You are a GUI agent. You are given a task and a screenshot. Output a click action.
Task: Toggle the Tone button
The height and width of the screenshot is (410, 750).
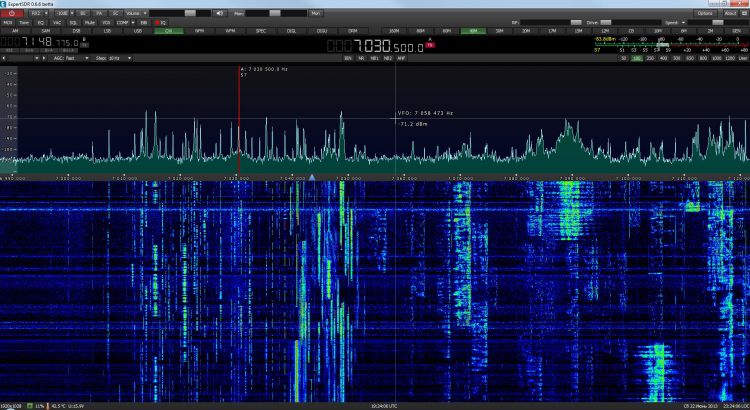click(24, 22)
